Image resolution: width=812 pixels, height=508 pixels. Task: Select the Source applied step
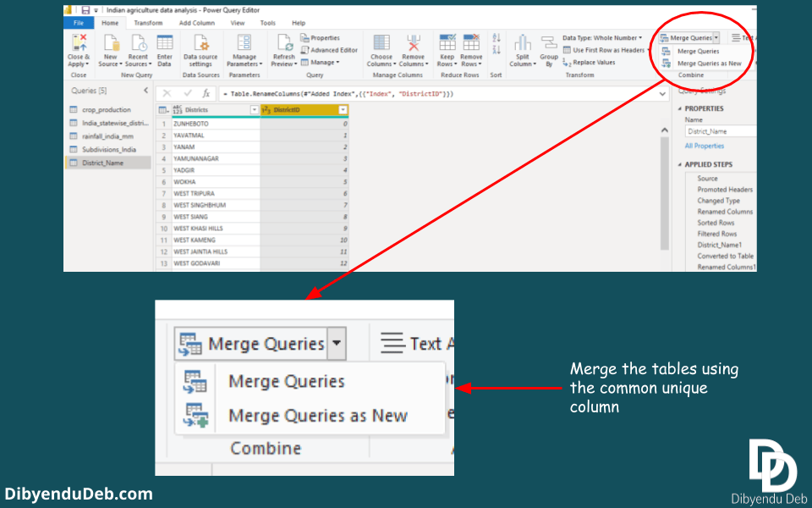click(x=707, y=179)
